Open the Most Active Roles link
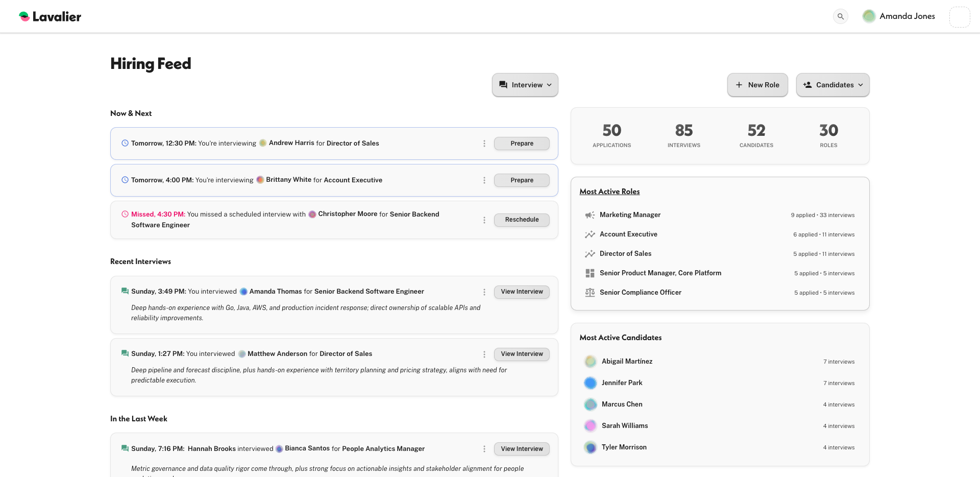This screenshot has height=477, width=980. click(x=609, y=192)
